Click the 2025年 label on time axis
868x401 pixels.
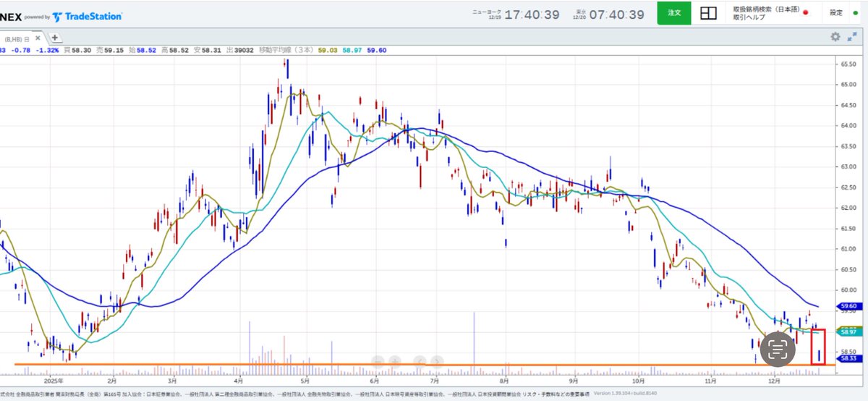click(x=54, y=380)
